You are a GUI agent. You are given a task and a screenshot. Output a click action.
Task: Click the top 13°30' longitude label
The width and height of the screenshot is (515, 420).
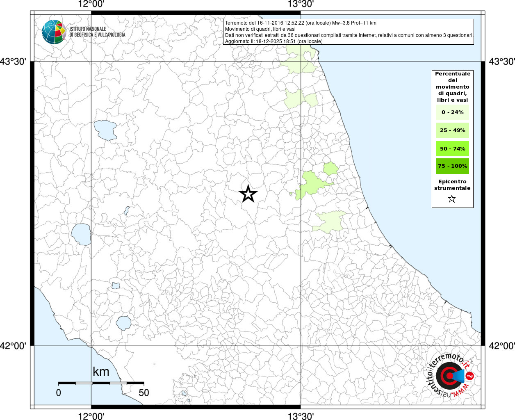pyautogui.click(x=301, y=4)
